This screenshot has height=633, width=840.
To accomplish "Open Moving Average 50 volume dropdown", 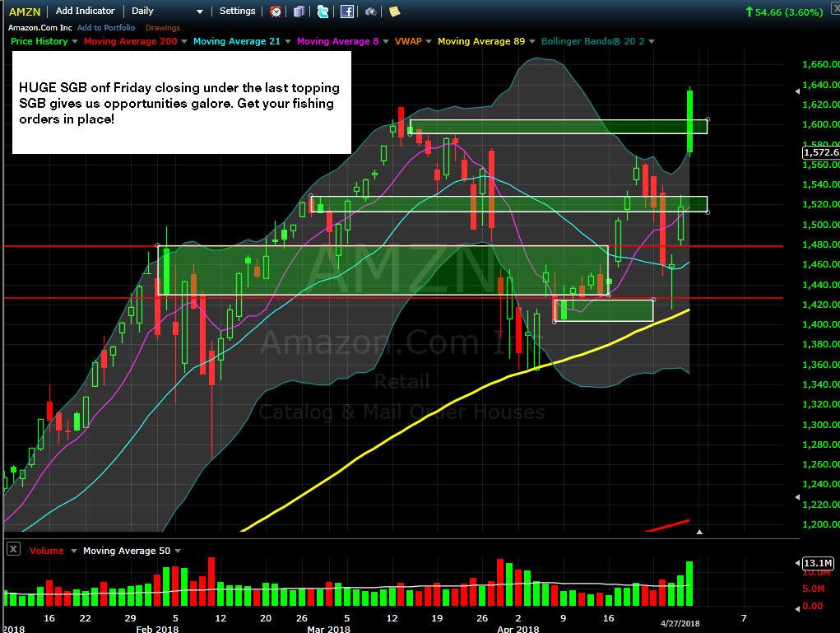I will pos(178,551).
